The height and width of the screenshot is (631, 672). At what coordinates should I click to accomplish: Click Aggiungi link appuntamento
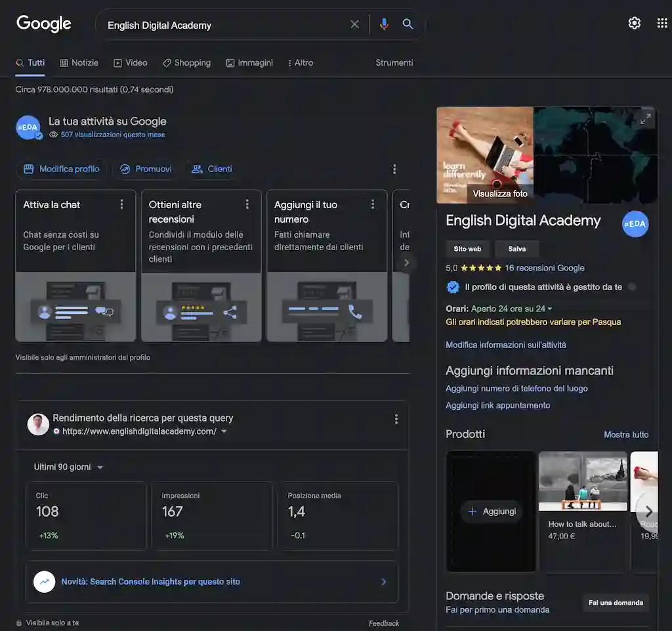pos(497,405)
